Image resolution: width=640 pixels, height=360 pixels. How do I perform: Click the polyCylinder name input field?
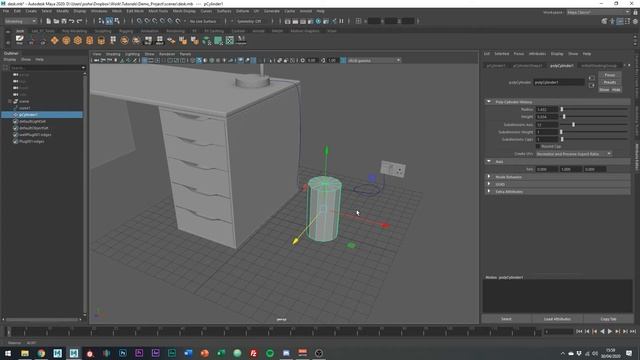[559, 82]
